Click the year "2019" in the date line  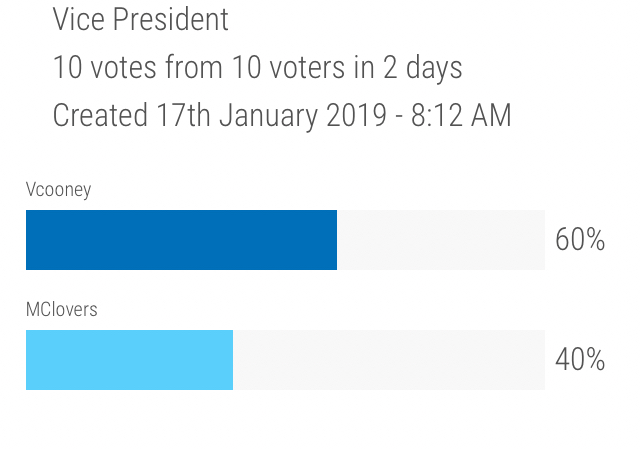click(356, 116)
